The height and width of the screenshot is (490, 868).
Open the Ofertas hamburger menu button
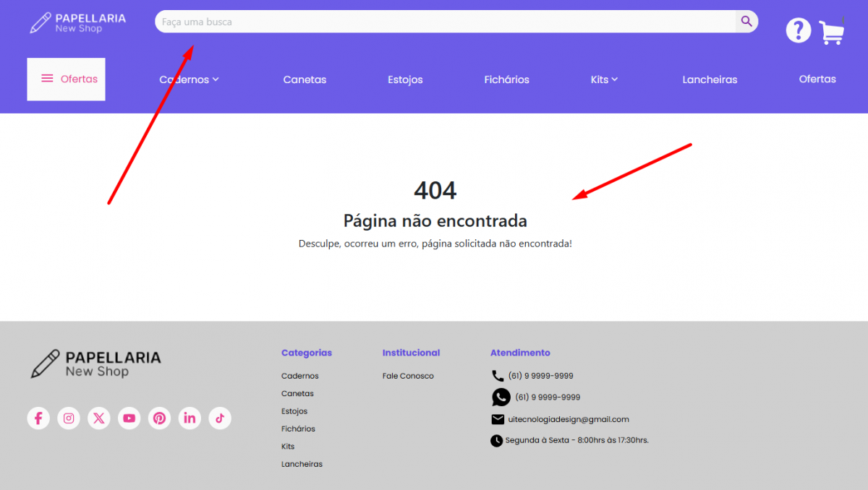tap(67, 79)
